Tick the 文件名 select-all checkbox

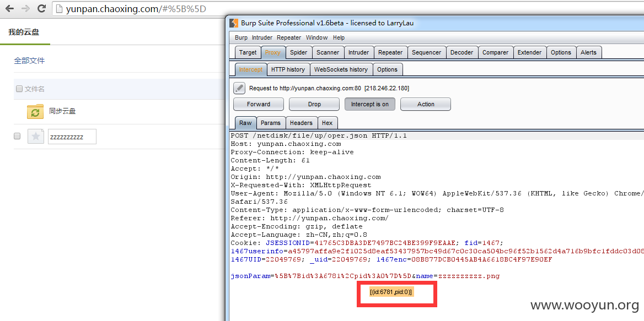(19, 89)
